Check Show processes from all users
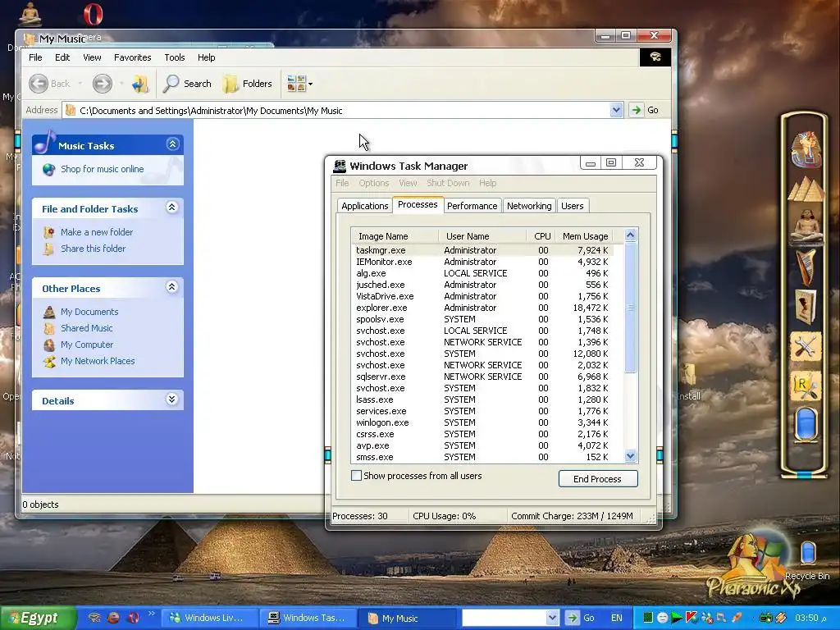Viewport: 840px width, 630px height. pyautogui.click(x=356, y=475)
